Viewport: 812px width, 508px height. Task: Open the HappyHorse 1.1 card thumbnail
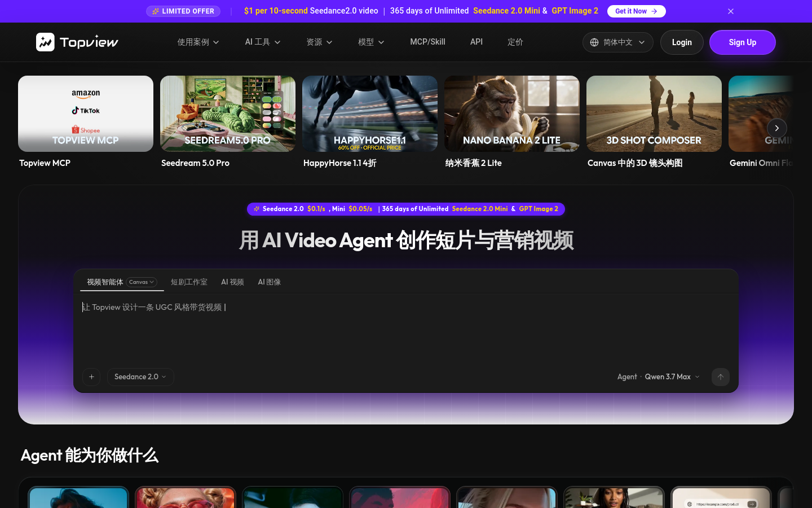[x=370, y=113]
